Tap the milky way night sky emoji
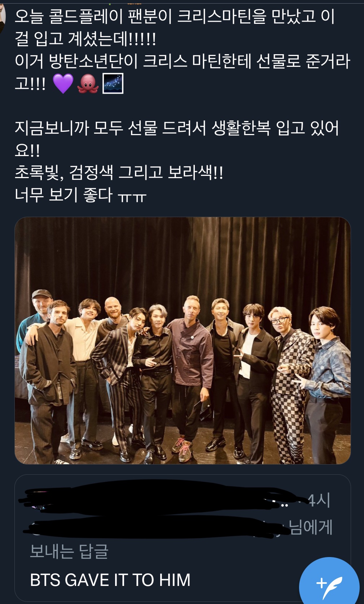The width and height of the screenshot is (364, 604). click(113, 83)
